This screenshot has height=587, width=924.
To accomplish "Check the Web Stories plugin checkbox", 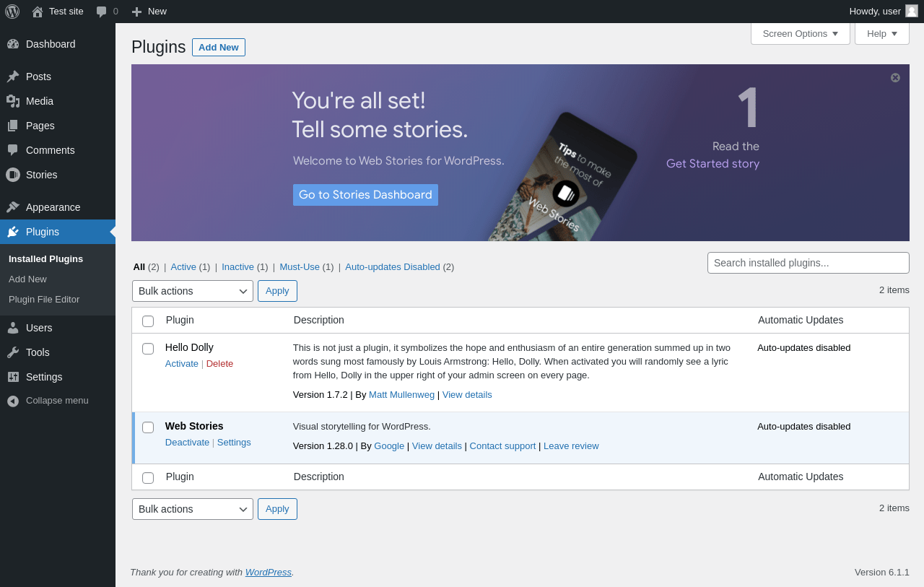I will pos(148,427).
